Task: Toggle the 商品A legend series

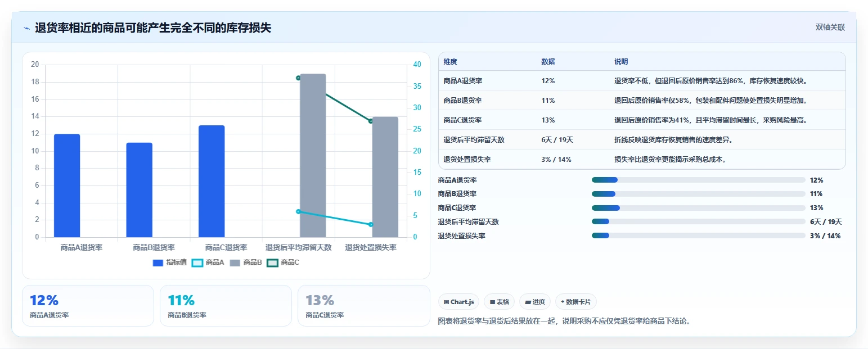Action: (x=208, y=262)
